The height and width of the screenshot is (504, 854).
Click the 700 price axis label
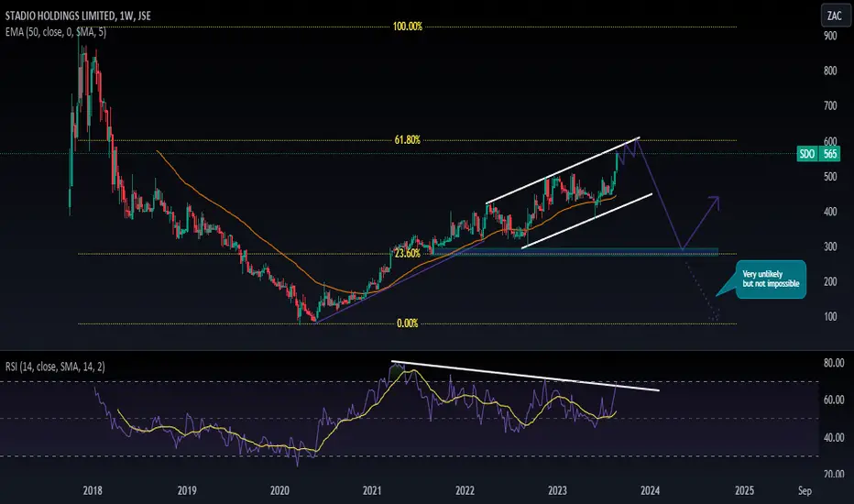click(x=830, y=105)
